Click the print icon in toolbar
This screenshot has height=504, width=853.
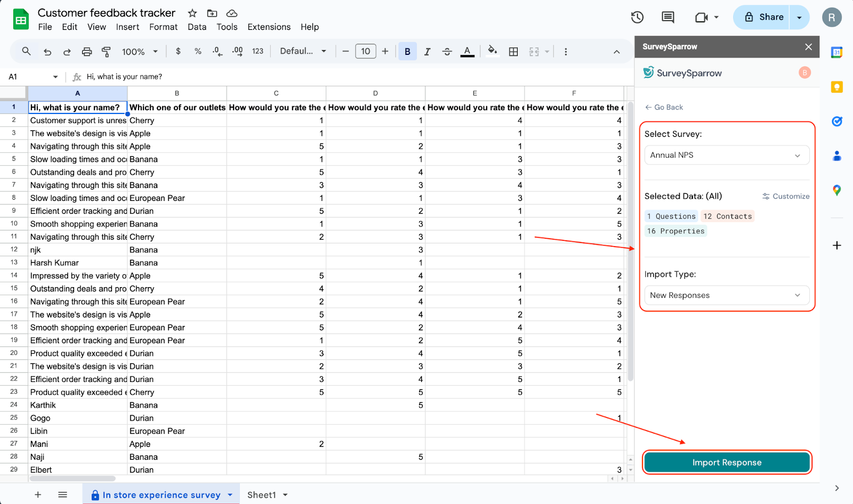tap(87, 52)
